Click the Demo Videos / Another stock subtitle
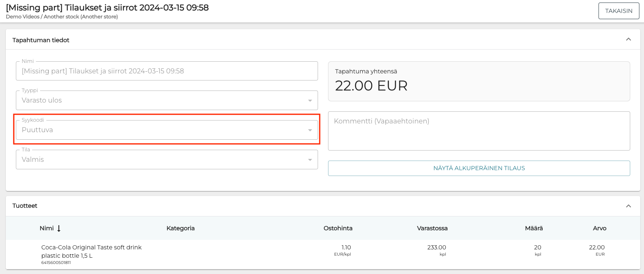This screenshot has width=644, height=274. (62, 17)
